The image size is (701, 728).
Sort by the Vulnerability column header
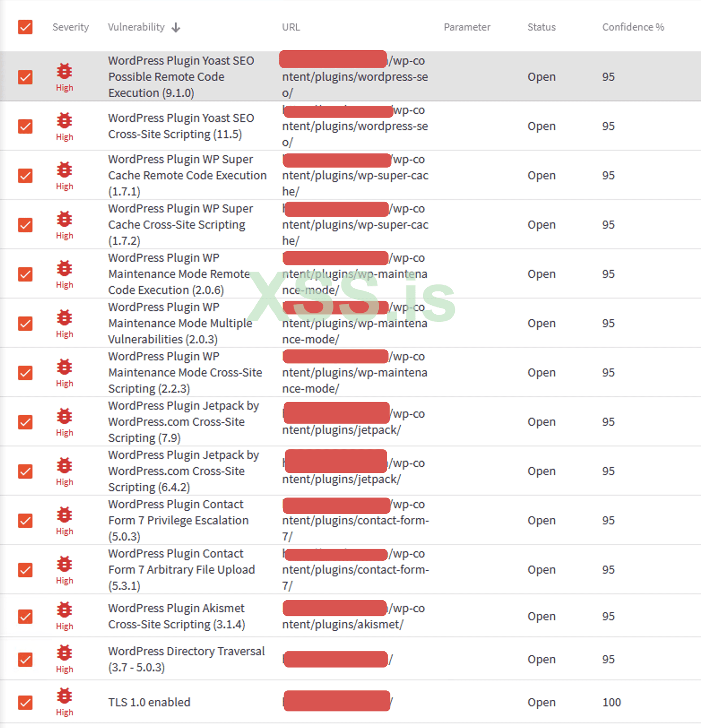[136, 27]
